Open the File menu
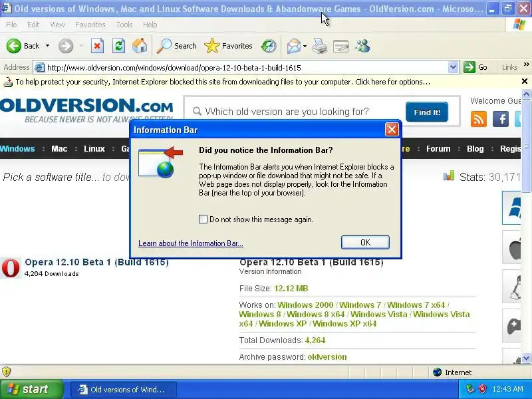Viewport: 532px width, 399px height. (11, 25)
